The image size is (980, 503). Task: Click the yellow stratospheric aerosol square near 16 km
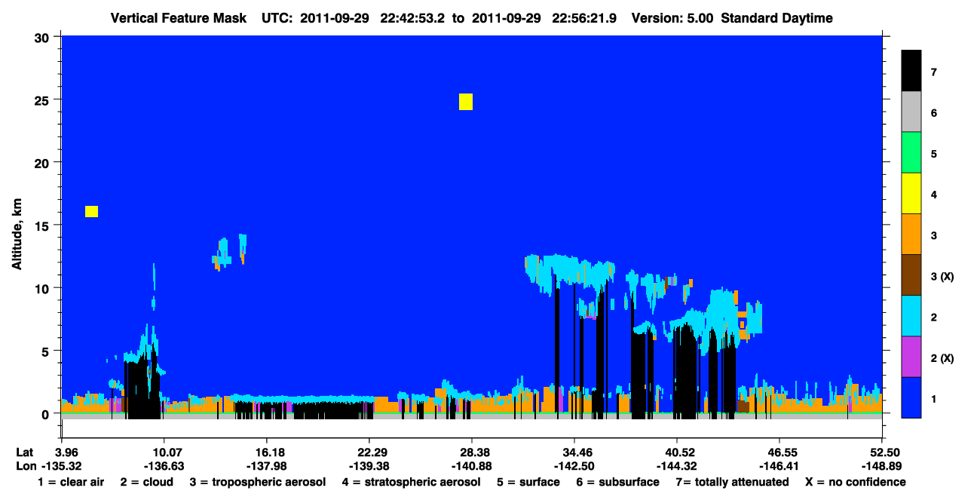point(91,211)
